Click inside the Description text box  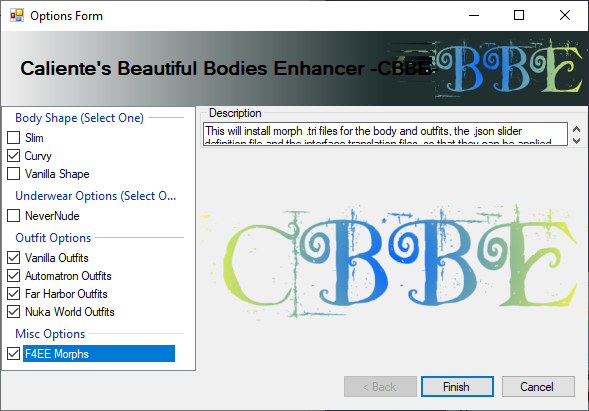385,134
